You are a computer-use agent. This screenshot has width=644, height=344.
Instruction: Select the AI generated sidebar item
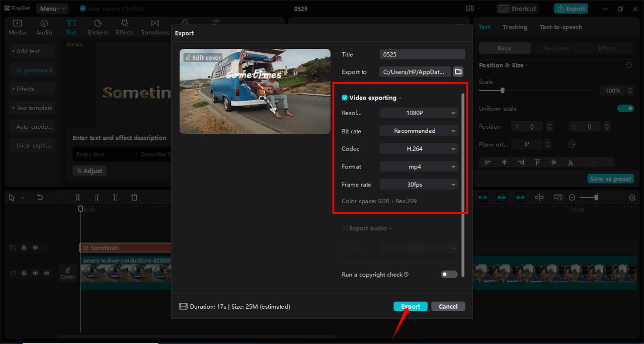(x=32, y=70)
